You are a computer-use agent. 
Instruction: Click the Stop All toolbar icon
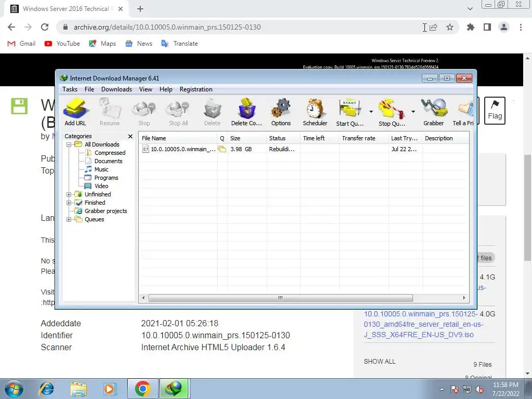click(x=178, y=112)
